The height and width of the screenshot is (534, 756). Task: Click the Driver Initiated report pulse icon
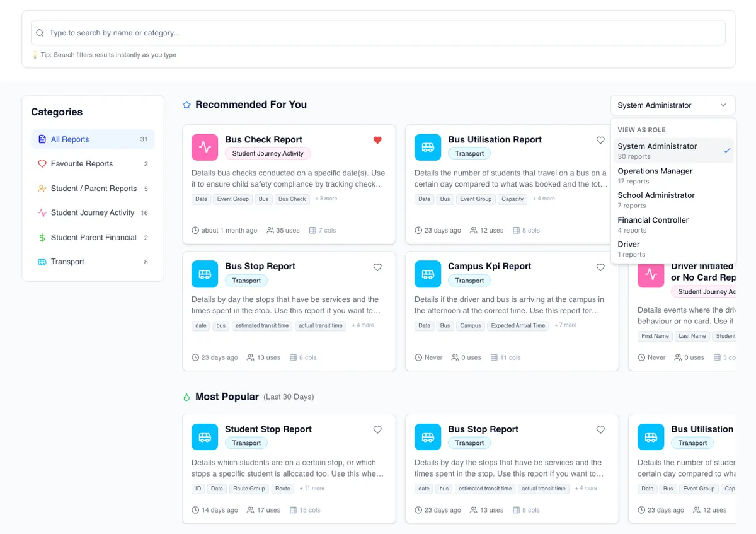[651, 275]
